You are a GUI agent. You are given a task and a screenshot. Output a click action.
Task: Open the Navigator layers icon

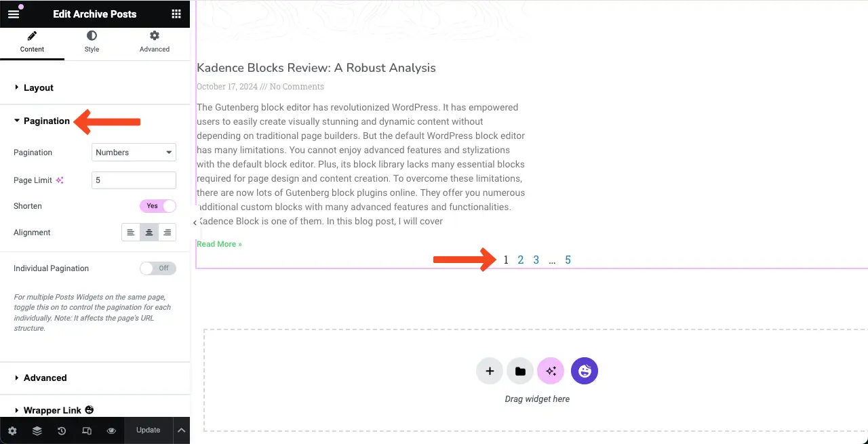pos(37,430)
